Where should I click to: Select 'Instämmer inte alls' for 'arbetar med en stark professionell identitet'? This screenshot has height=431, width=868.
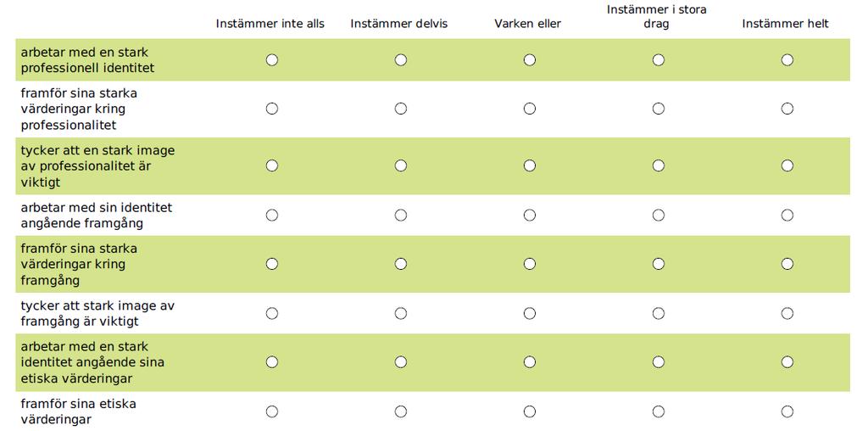tap(272, 60)
